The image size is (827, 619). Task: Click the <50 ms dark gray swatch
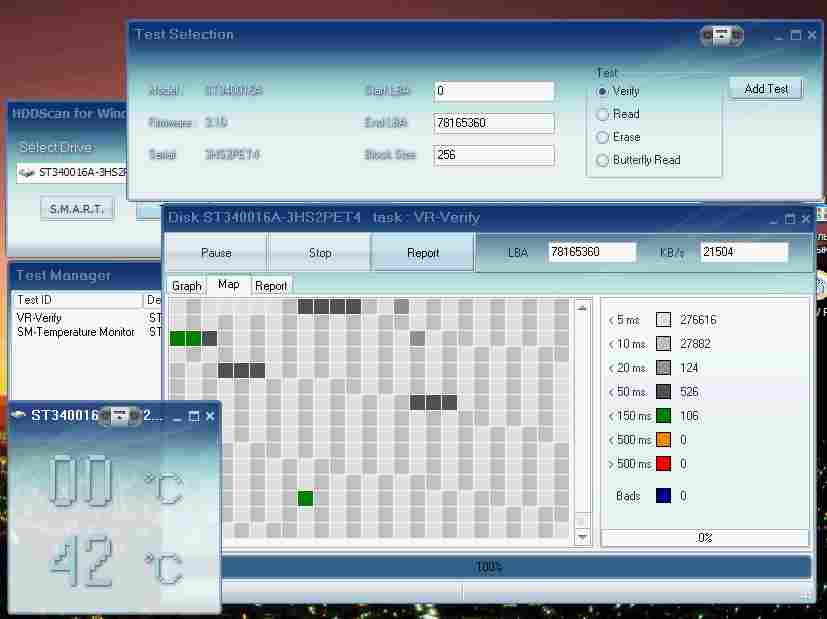pyautogui.click(x=663, y=392)
